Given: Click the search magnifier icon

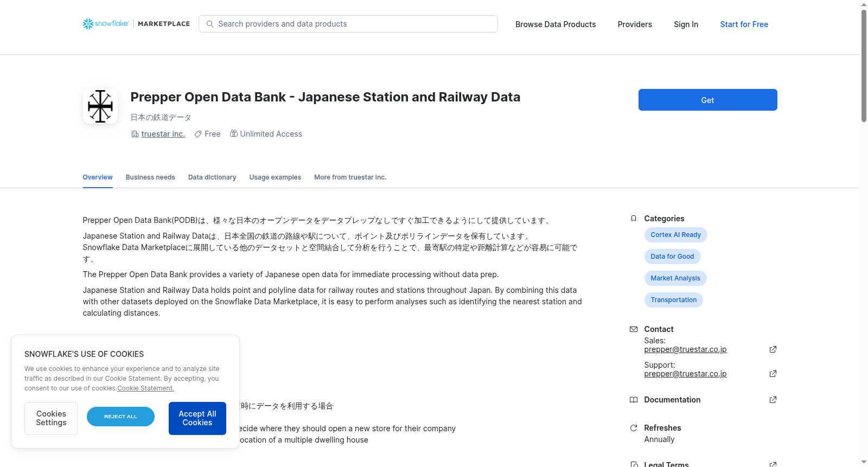Looking at the screenshot, I should (x=210, y=24).
